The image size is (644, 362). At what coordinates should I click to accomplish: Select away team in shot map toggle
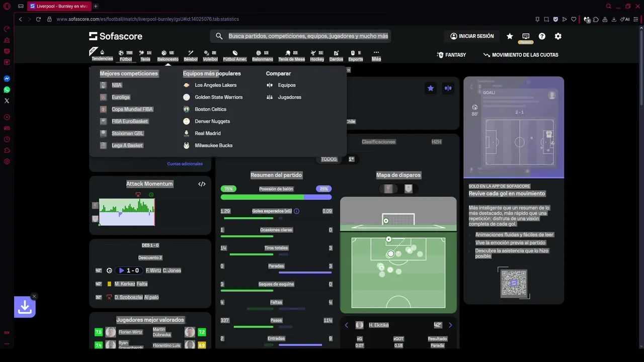(409, 189)
